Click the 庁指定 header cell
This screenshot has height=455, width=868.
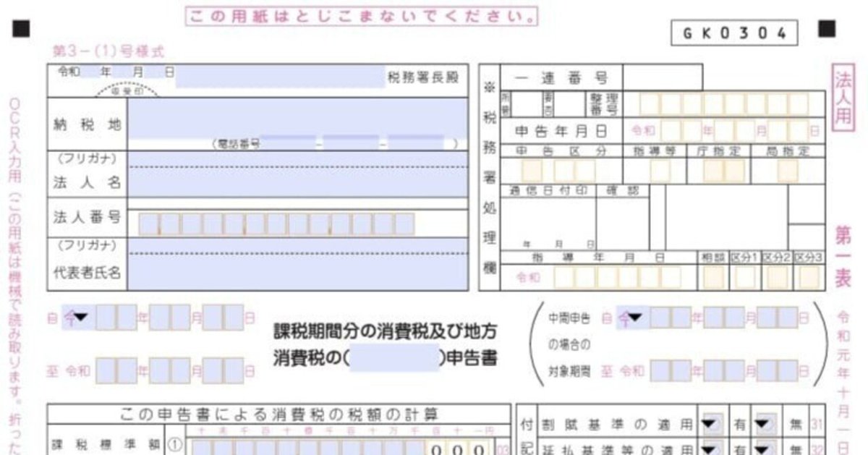coord(718,151)
